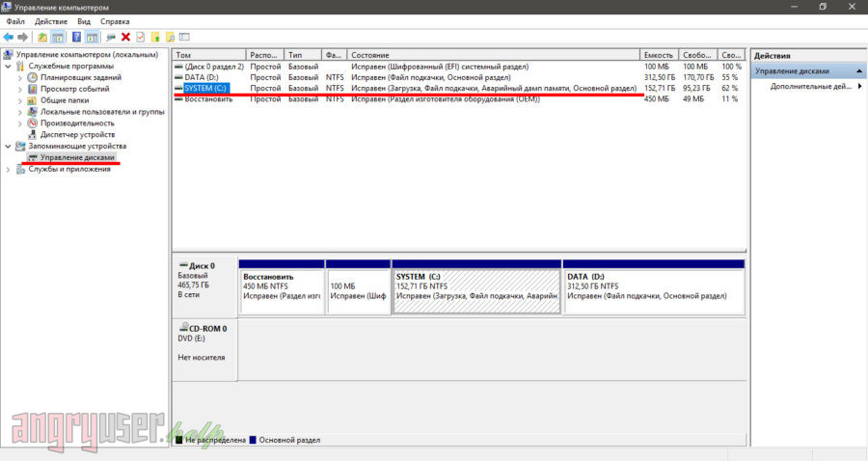Viewport: 868px width, 461px height.
Task: Collapse the Запоминающие устройства node
Action: (x=9, y=146)
